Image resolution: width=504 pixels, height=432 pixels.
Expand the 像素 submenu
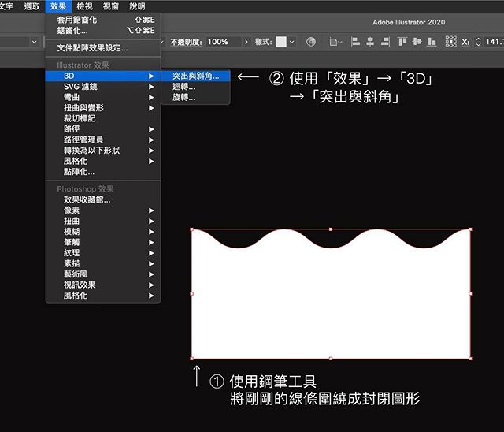tap(103, 210)
